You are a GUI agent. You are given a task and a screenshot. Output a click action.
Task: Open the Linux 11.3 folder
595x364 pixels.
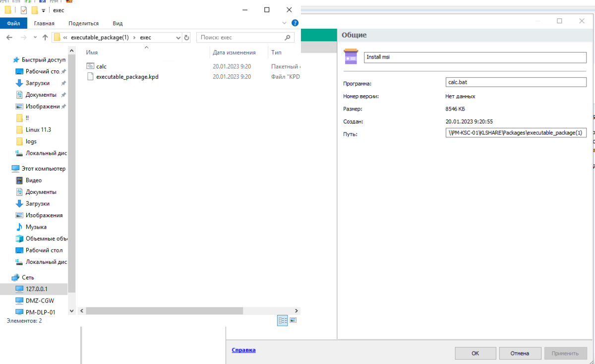38,130
